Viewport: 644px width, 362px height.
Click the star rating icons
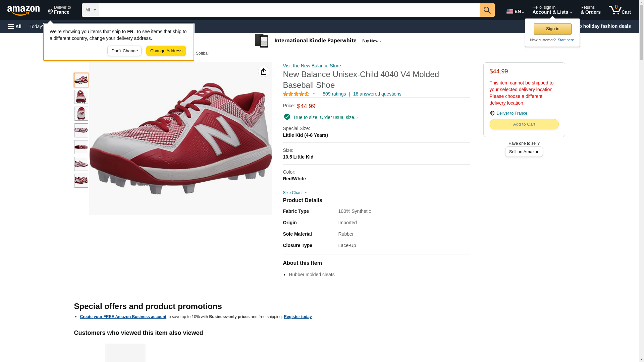point(296,94)
